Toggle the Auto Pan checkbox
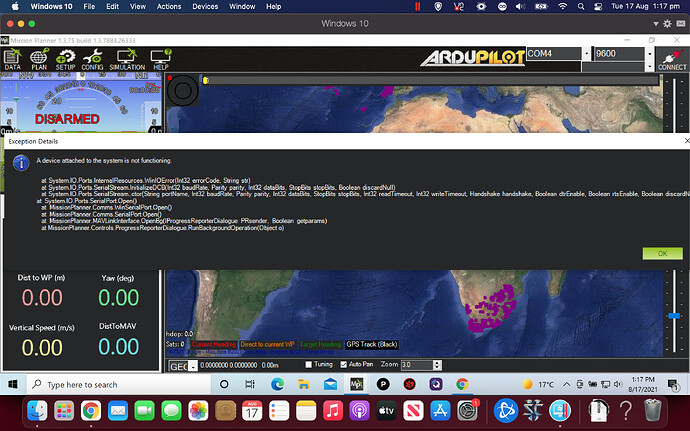Screen dimensions: 690x431 [343, 365]
